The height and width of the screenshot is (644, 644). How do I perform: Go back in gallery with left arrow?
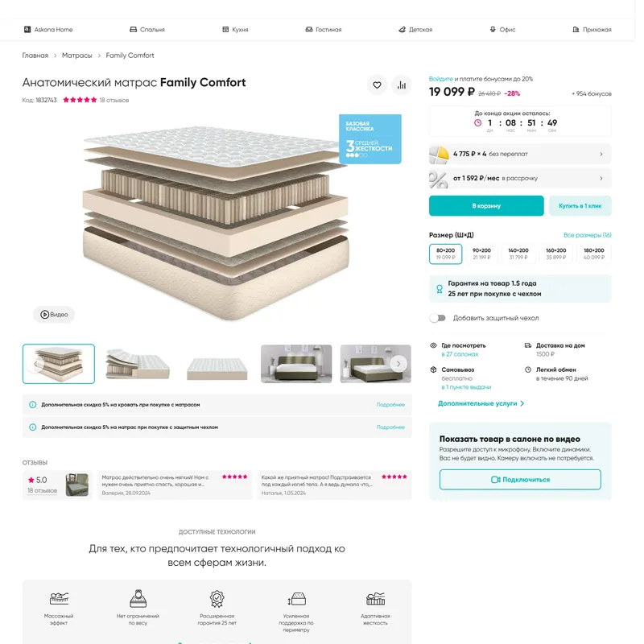(36, 364)
